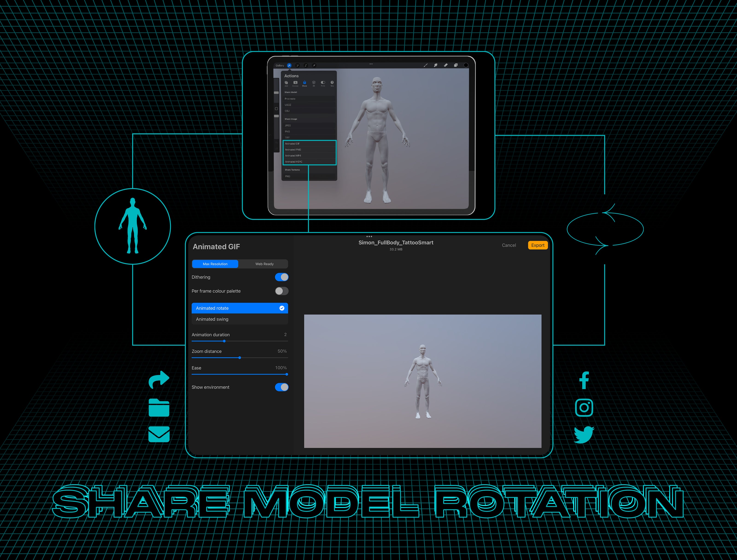The width and height of the screenshot is (737, 560).
Task: Export model as USDZ format
Action: 287,105
